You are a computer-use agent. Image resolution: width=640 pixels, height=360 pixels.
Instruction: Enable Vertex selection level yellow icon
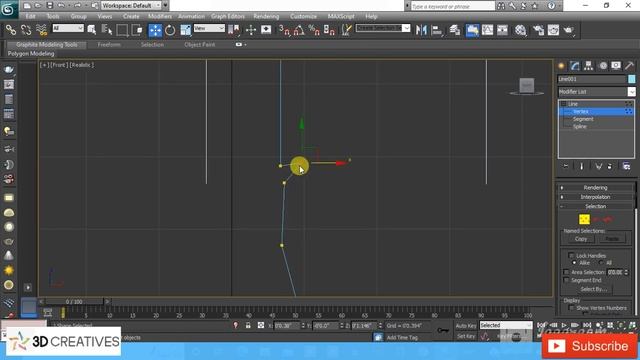(x=584, y=219)
